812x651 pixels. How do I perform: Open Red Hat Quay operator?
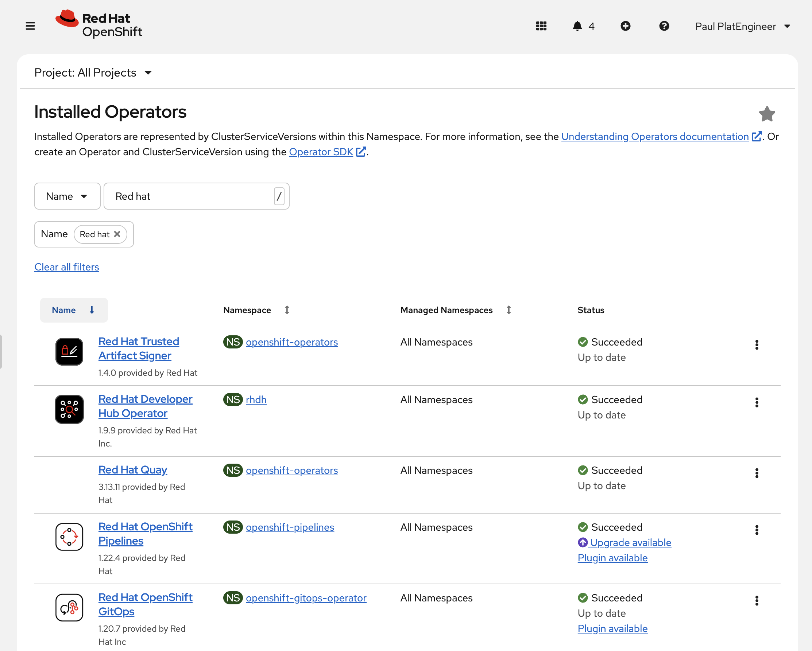pos(132,469)
